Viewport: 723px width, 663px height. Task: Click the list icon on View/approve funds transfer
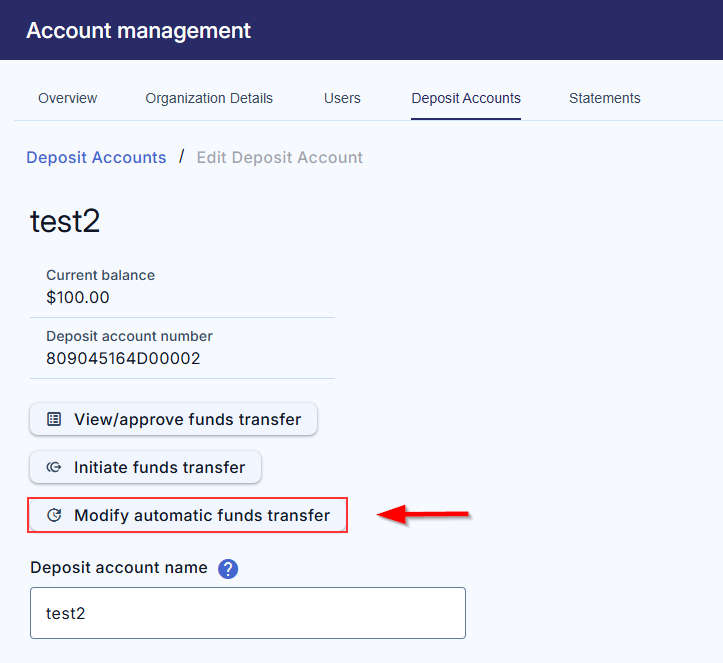click(54, 420)
